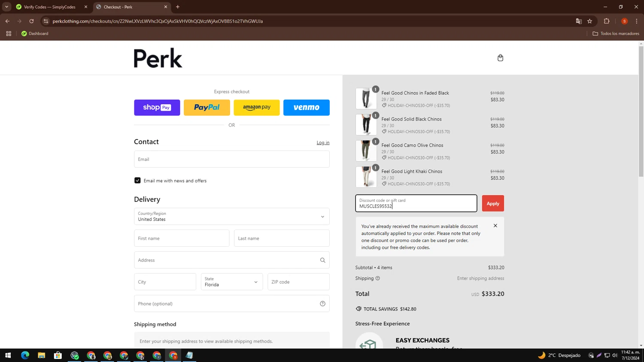Bookmark this page with star icon
Screen dimensions: 644x362
(x=590, y=21)
